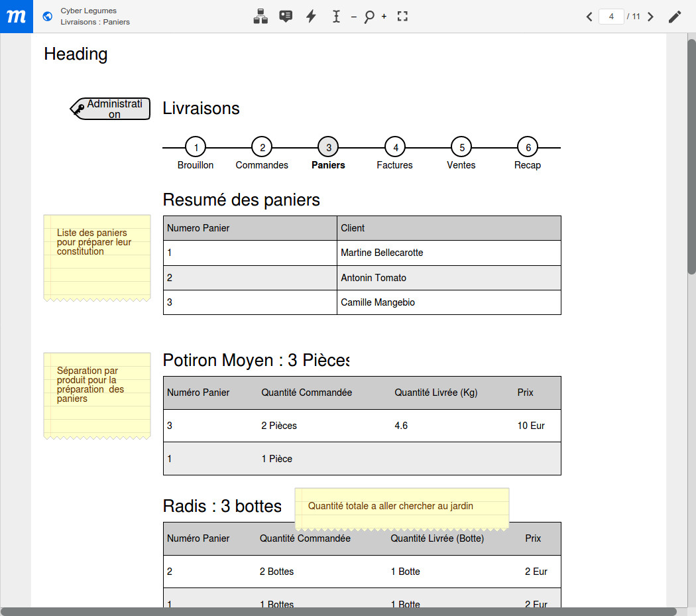Click the vertical scrollbar thumb
This screenshot has height=616, width=696.
(691, 156)
